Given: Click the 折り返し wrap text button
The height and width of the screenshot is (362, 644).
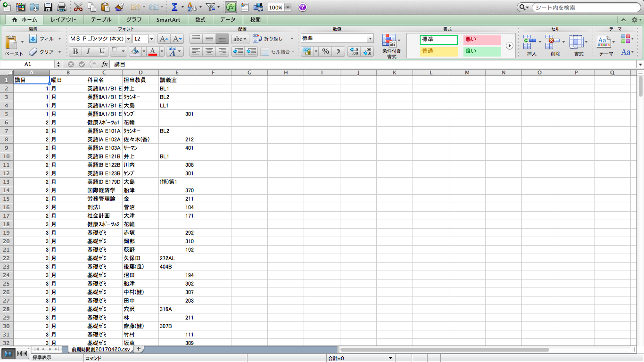Looking at the screenshot, I should click(268, 39).
